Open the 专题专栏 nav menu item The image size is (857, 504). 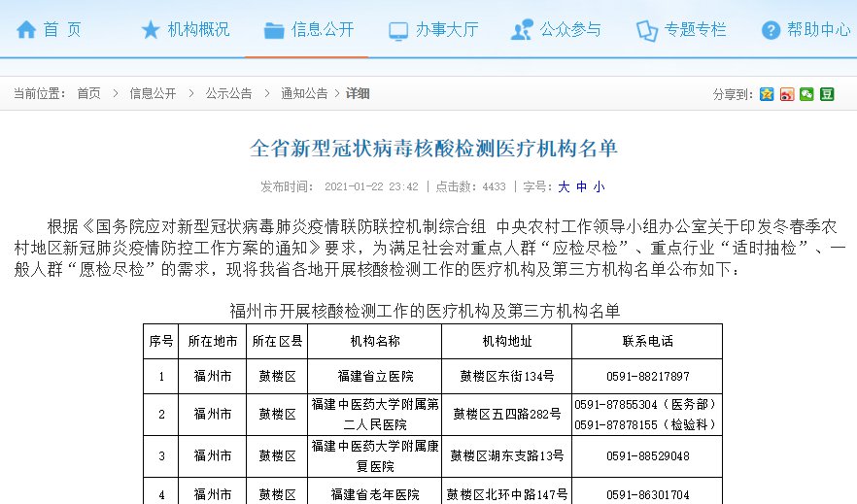(696, 29)
